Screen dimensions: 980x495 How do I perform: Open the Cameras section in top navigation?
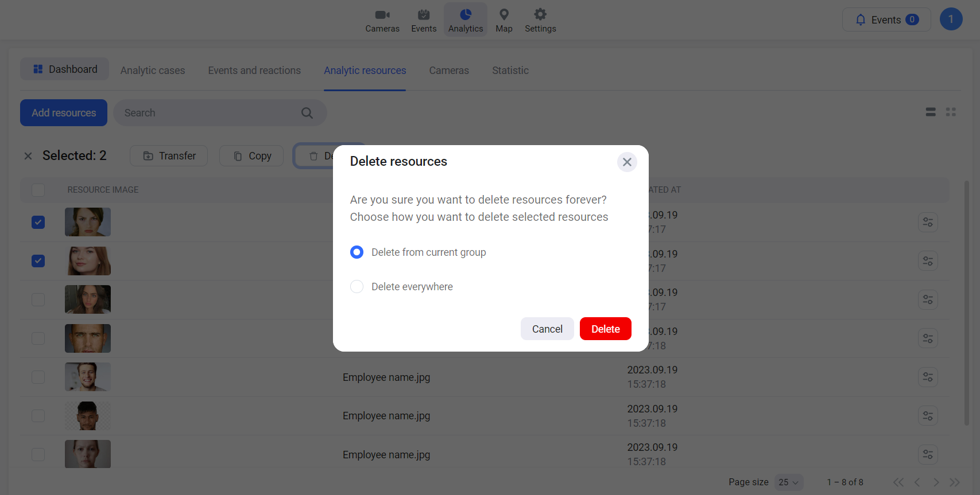coord(382,20)
